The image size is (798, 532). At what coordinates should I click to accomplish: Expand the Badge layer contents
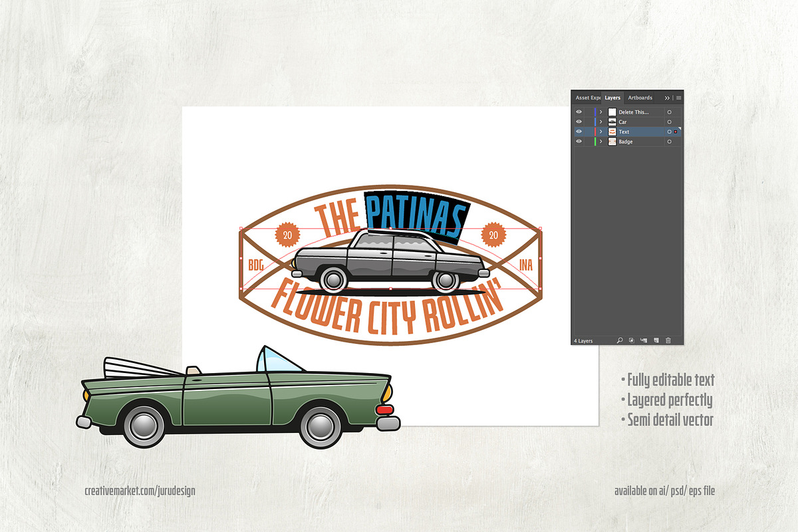click(600, 141)
